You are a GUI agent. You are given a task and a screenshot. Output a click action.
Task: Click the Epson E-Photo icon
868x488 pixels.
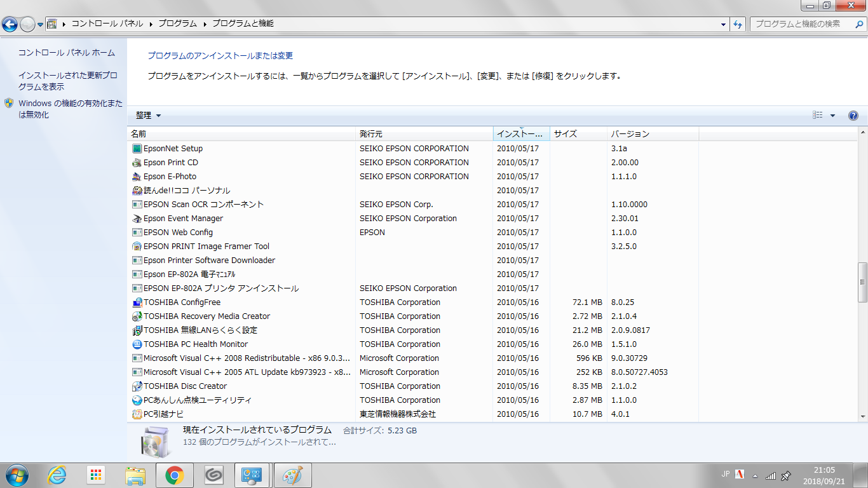pos(137,177)
